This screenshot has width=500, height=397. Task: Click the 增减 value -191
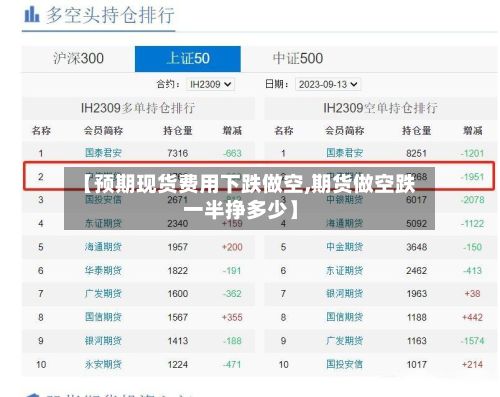coord(232,271)
